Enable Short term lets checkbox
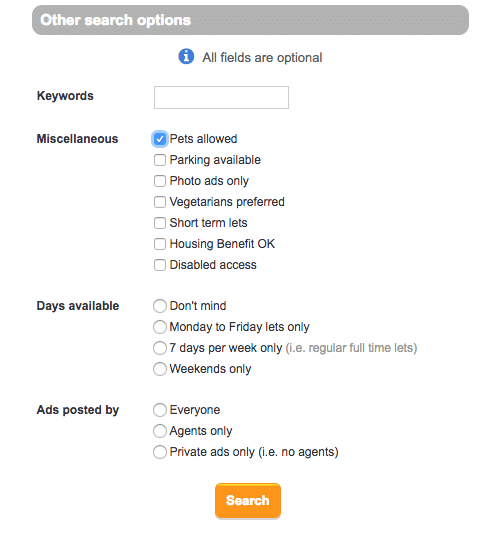The image size is (503, 542). point(160,223)
